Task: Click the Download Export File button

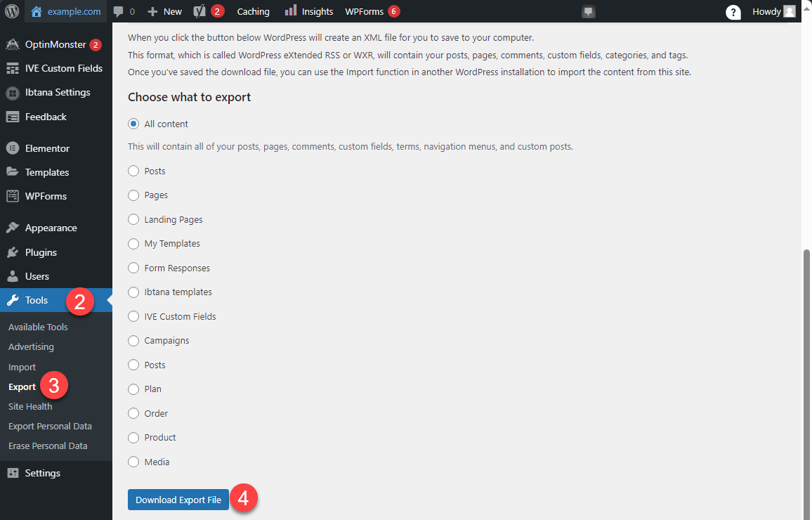Action: [x=178, y=500]
